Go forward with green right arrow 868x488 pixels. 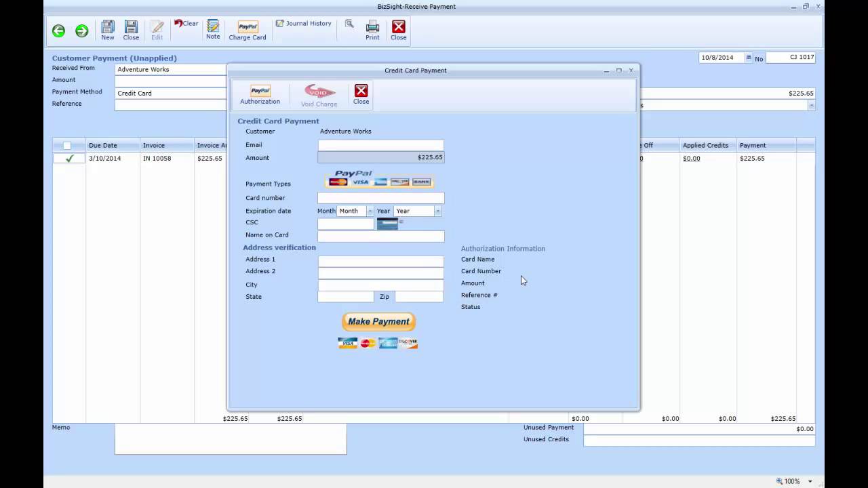click(x=82, y=30)
